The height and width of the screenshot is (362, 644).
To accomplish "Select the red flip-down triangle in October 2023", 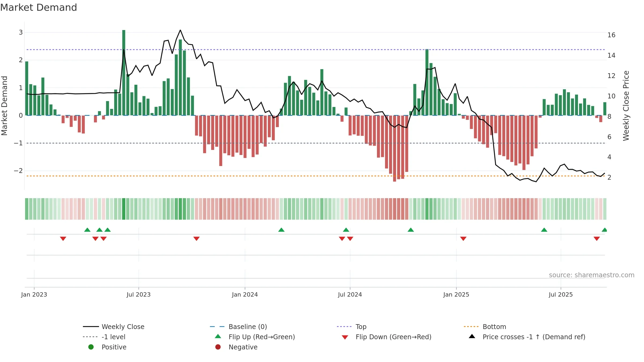I will [196, 239].
